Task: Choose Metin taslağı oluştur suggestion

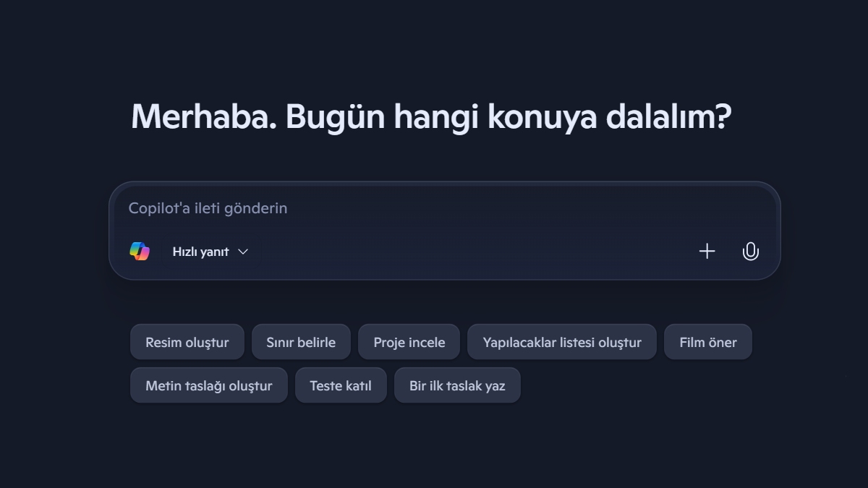Action: 208,385
